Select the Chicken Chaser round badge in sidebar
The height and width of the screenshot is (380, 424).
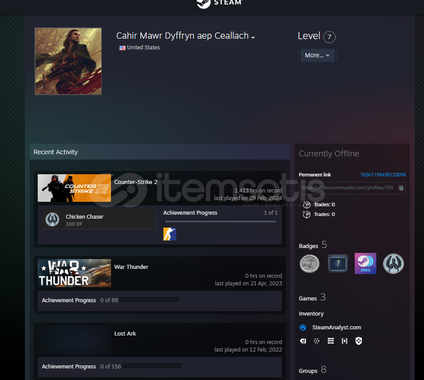[x=393, y=264]
